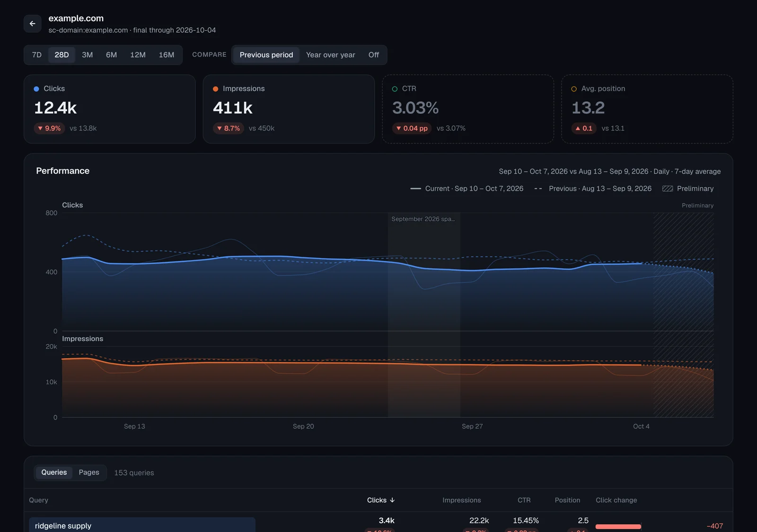This screenshot has width=757, height=532.
Task: Click the green CTR circle icon
Action: tap(395, 89)
